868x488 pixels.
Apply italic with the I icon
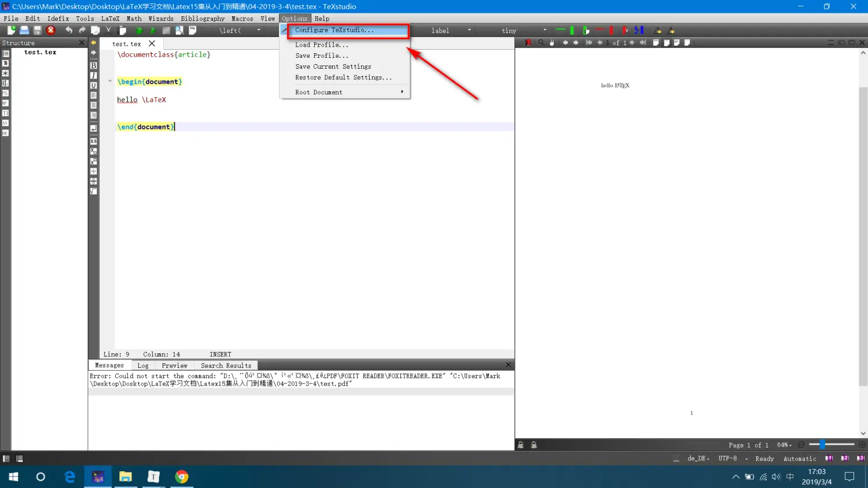(93, 75)
